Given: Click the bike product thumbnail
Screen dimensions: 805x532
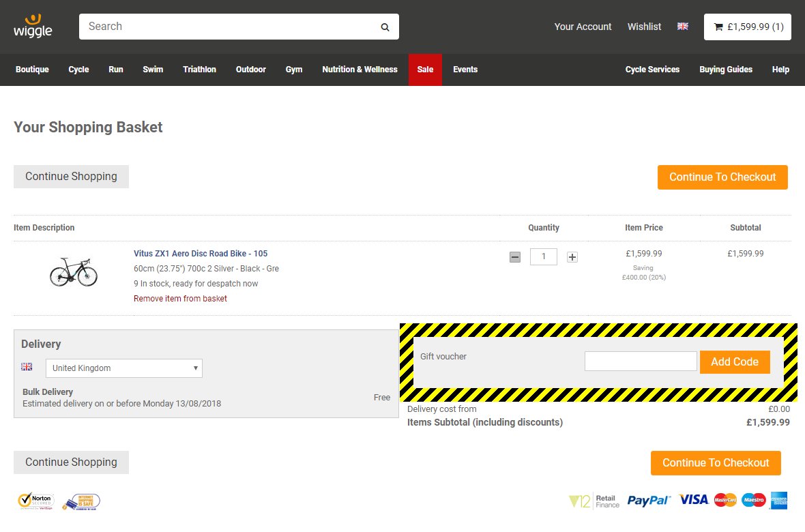Looking at the screenshot, I should [74, 271].
